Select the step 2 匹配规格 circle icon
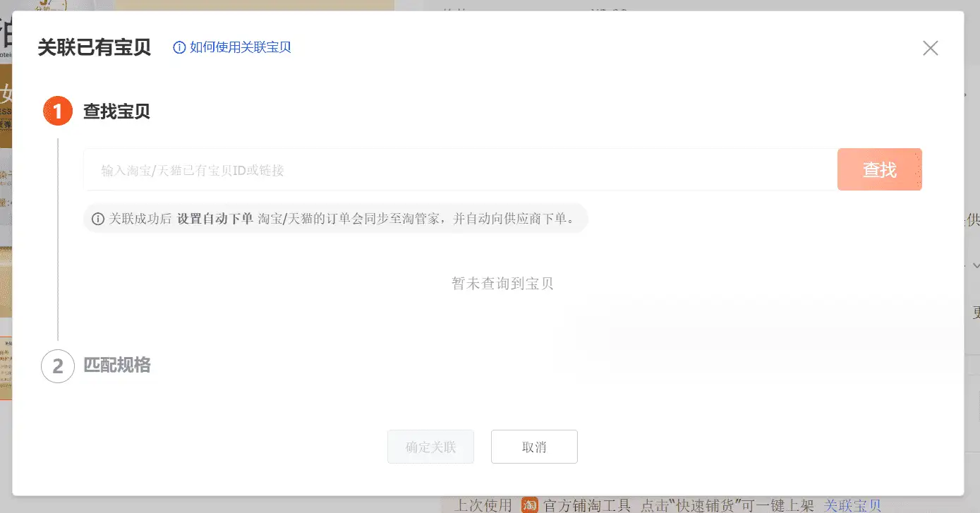This screenshot has height=513, width=980. [57, 366]
